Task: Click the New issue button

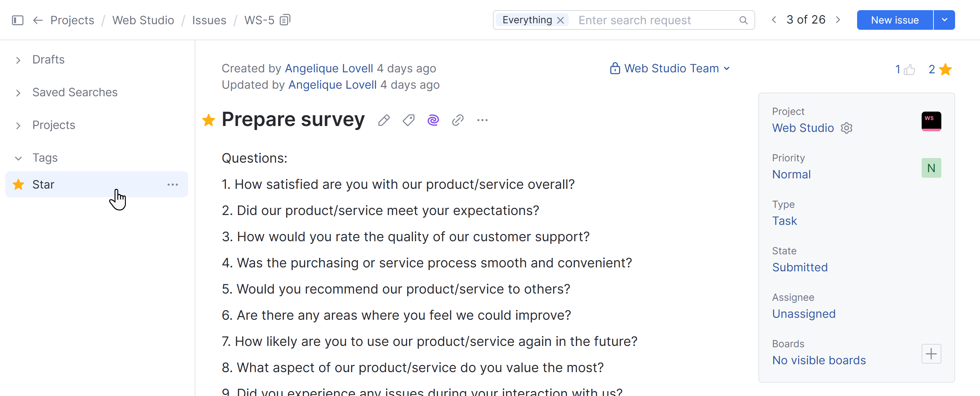Action: pyautogui.click(x=894, y=20)
